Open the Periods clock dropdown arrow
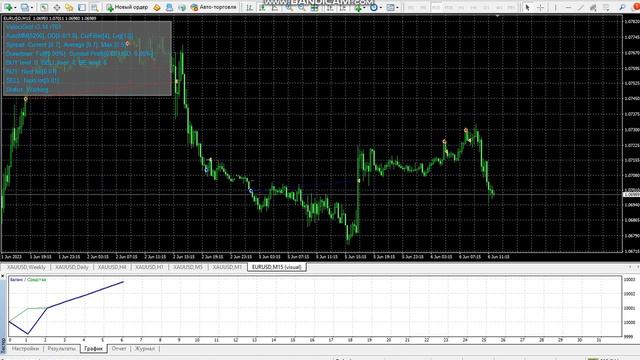This screenshot has height=360, width=640. pyautogui.click(x=380, y=7)
